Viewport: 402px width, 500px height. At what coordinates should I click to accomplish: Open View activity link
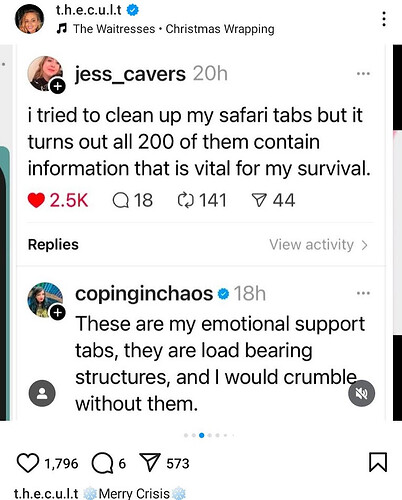pyautogui.click(x=318, y=245)
